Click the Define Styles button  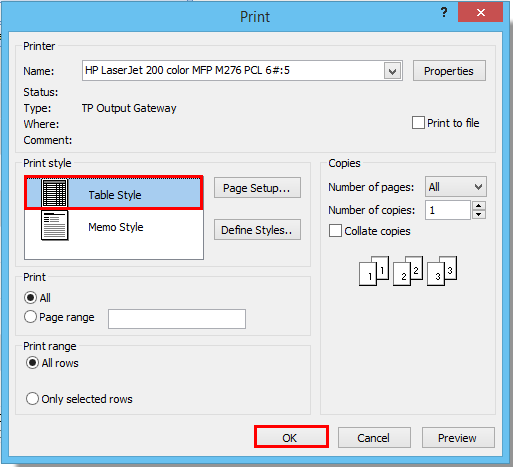tap(257, 230)
